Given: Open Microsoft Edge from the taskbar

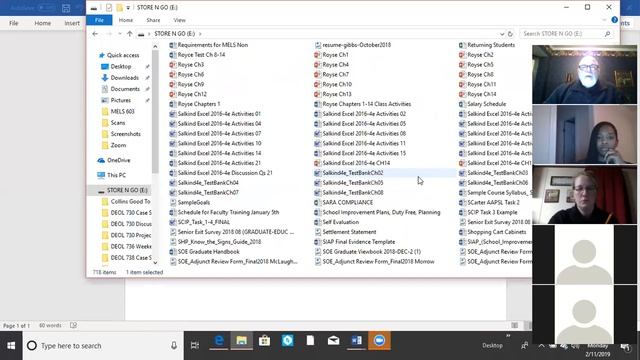Looking at the screenshot, I should point(219,340).
